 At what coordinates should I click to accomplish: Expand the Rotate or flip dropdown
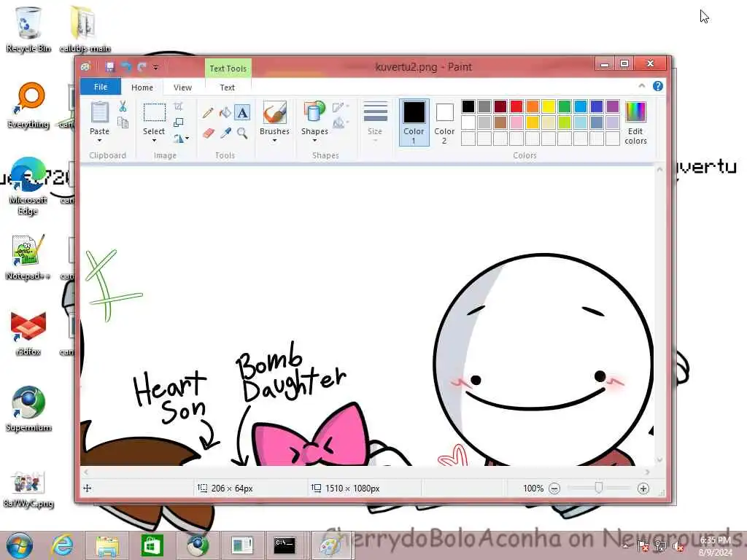click(x=181, y=139)
